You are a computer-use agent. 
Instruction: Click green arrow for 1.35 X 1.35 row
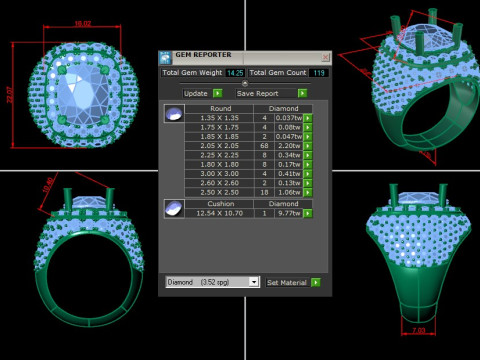[x=308, y=118]
